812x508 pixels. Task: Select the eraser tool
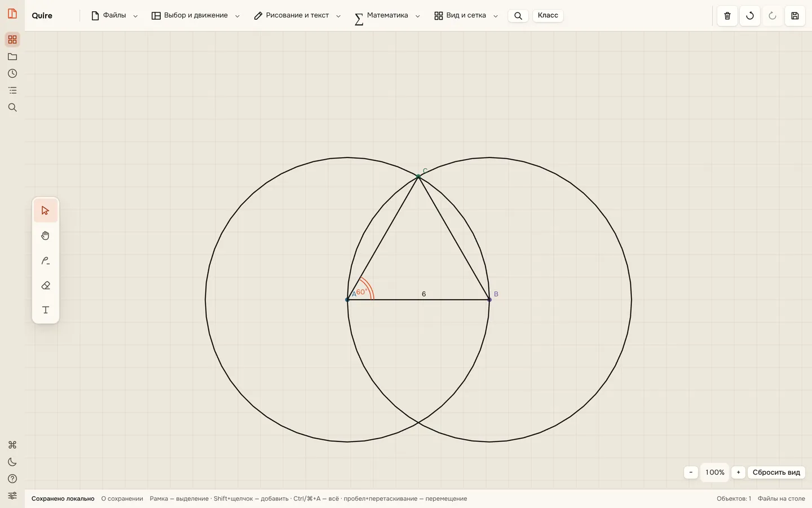tap(46, 286)
